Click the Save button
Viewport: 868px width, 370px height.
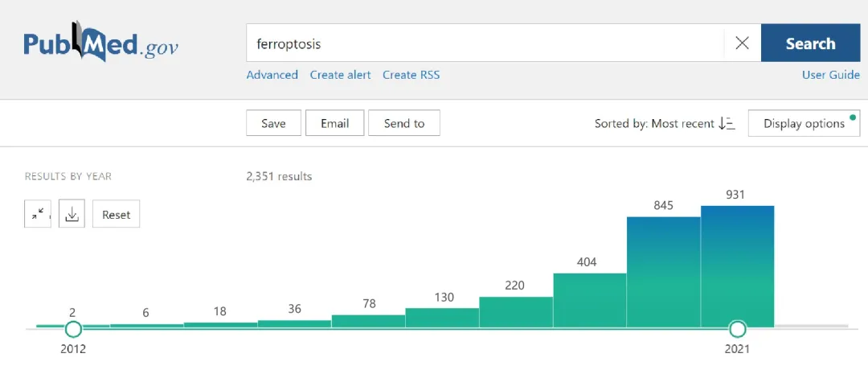pos(273,123)
